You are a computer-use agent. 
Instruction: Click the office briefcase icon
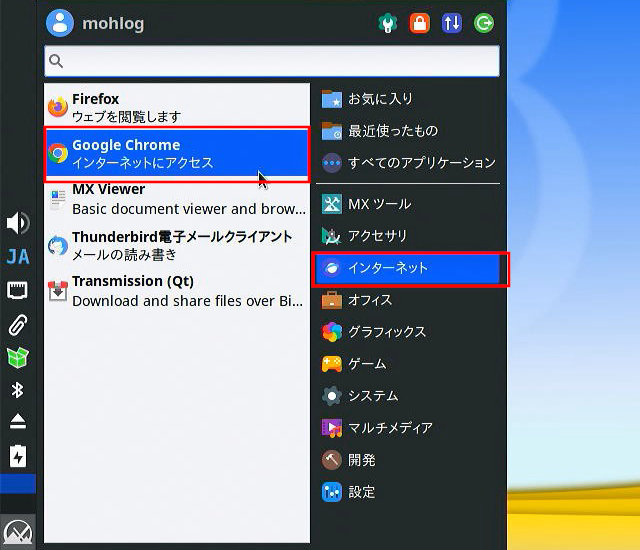click(332, 300)
